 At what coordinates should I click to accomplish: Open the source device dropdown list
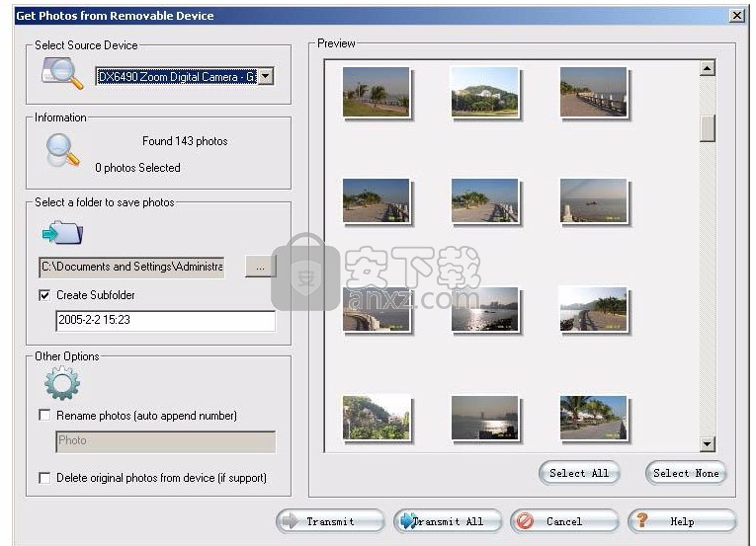[x=265, y=77]
